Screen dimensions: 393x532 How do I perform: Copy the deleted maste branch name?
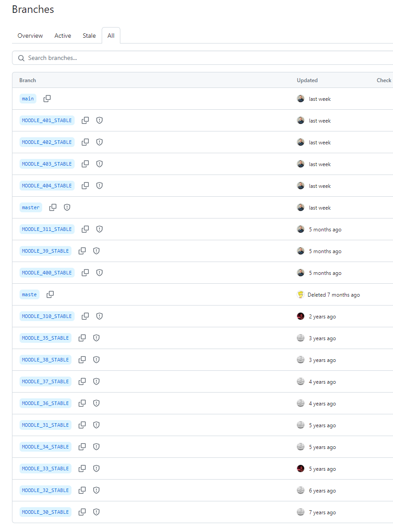pyautogui.click(x=50, y=294)
